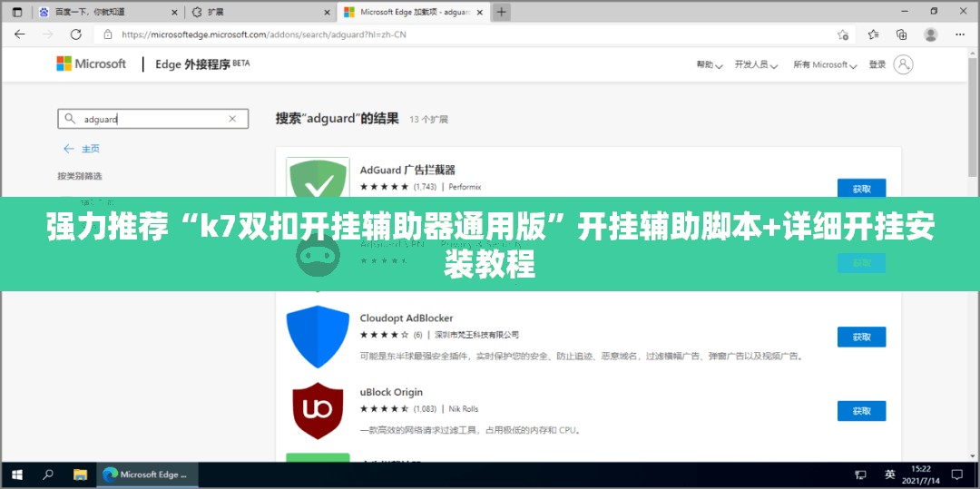This screenshot has width=980, height=489.
Task: Click the tray icon left of 英
Action: click(860, 475)
